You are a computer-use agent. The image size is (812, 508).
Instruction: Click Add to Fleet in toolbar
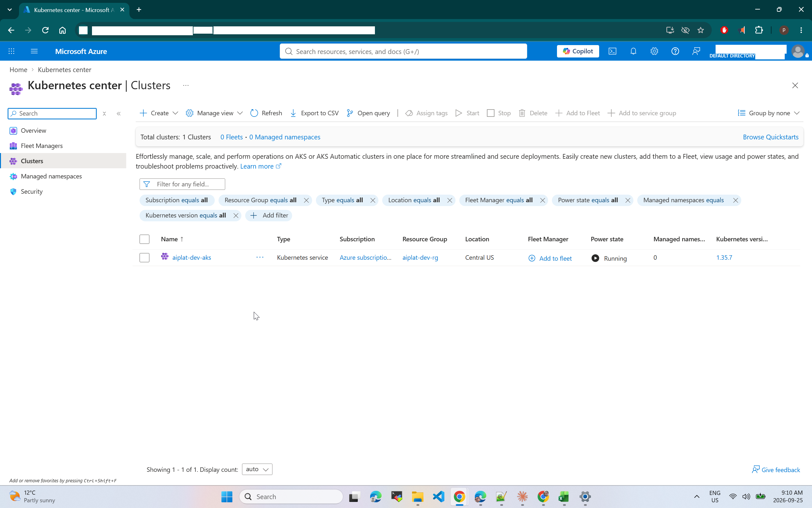click(578, 113)
